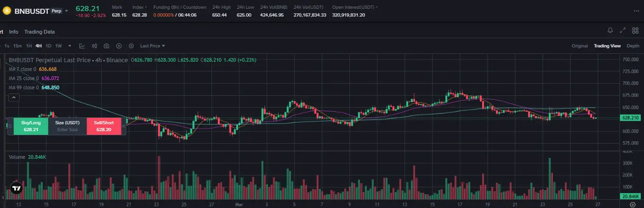The width and height of the screenshot is (644, 208).
Task: Select the 4H interval
Action: pyautogui.click(x=39, y=46)
